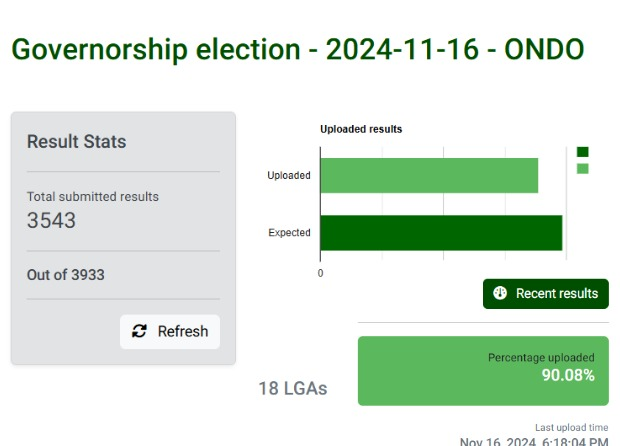Click the Uploaded axis label

pos(289,176)
